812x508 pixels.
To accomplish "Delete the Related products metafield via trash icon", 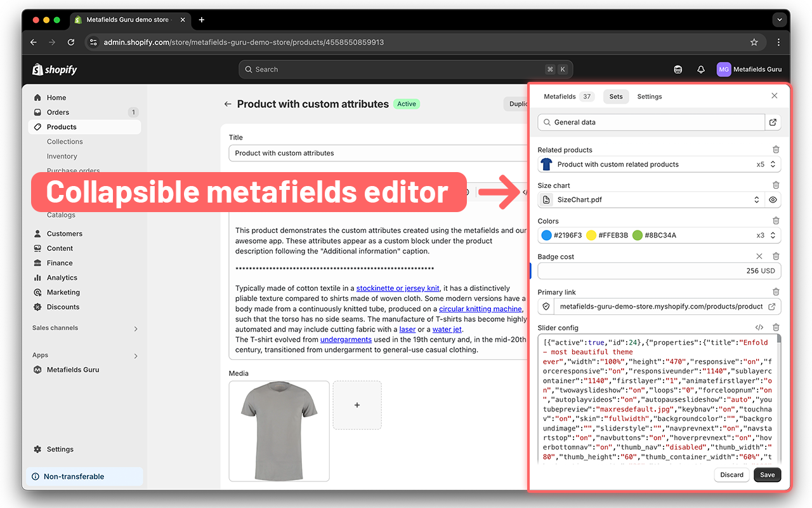I will [775, 149].
